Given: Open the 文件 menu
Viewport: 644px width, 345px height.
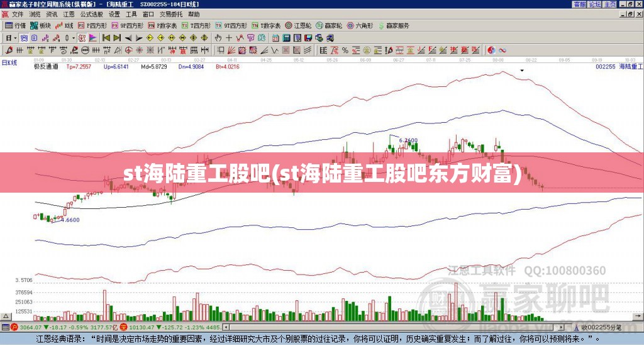Looking at the screenshot, I should (x=17, y=14).
